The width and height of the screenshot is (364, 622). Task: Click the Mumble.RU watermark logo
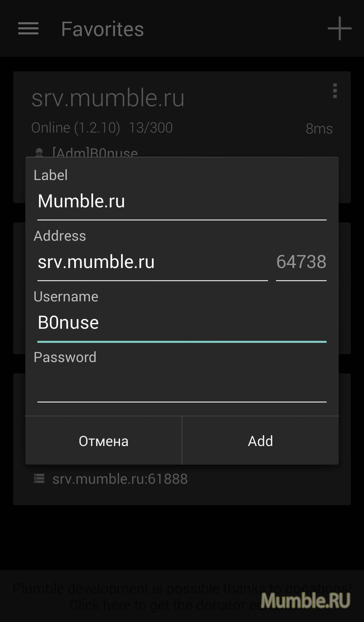pos(305,600)
